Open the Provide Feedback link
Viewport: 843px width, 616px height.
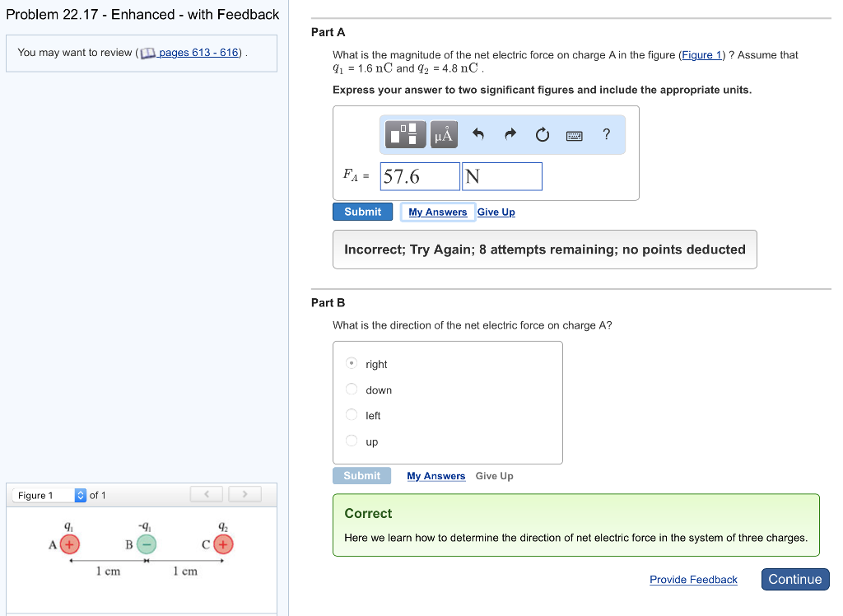pyautogui.click(x=693, y=580)
